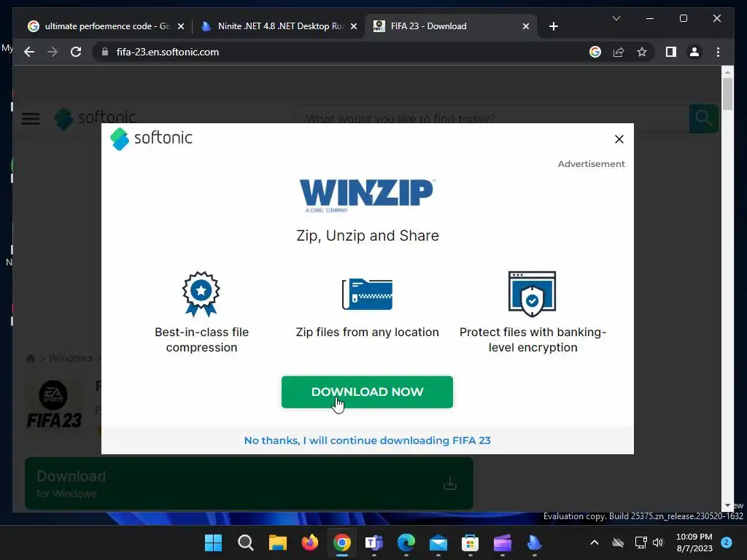
Task: Click the Softonic logo in popup
Action: tap(151, 139)
